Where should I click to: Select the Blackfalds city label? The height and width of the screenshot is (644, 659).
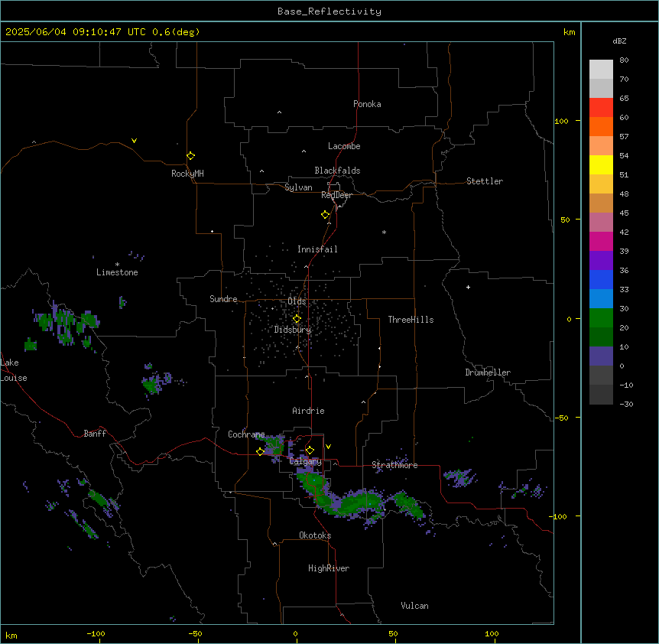pos(337,171)
